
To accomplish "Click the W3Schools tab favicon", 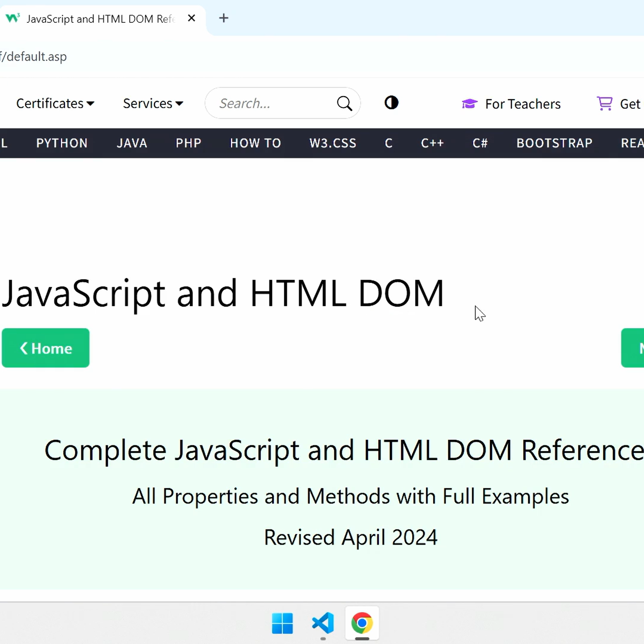I will [13, 18].
